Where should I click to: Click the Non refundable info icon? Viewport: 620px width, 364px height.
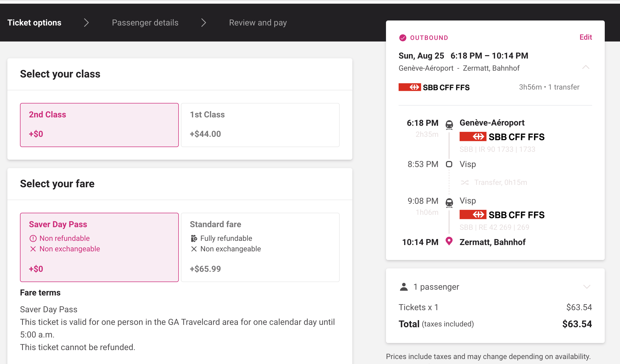33,238
